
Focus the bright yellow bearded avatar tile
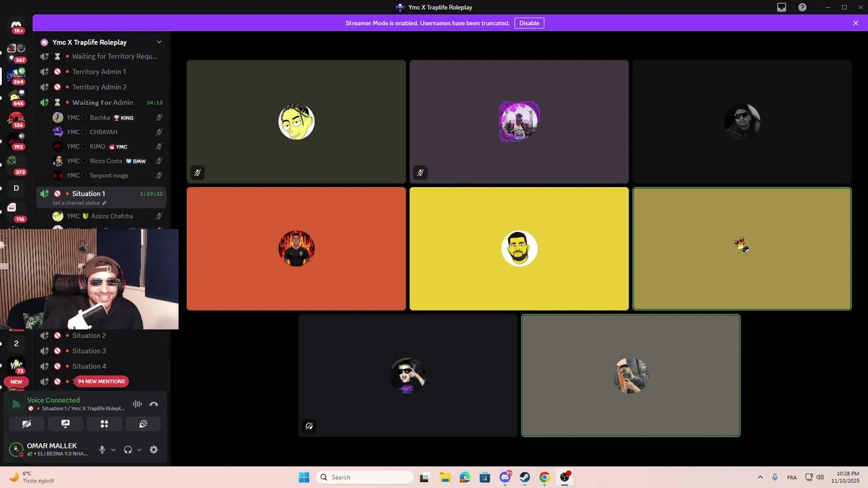click(x=519, y=249)
